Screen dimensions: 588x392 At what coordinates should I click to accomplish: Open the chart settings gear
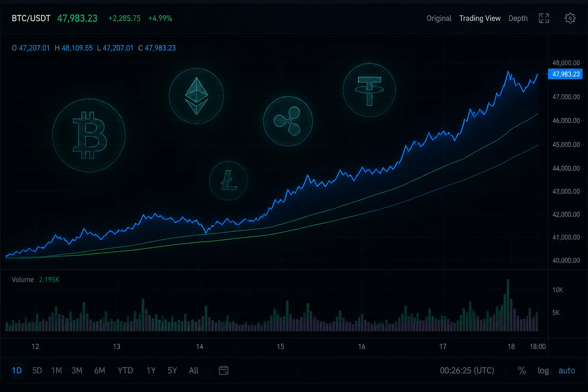[x=570, y=18]
